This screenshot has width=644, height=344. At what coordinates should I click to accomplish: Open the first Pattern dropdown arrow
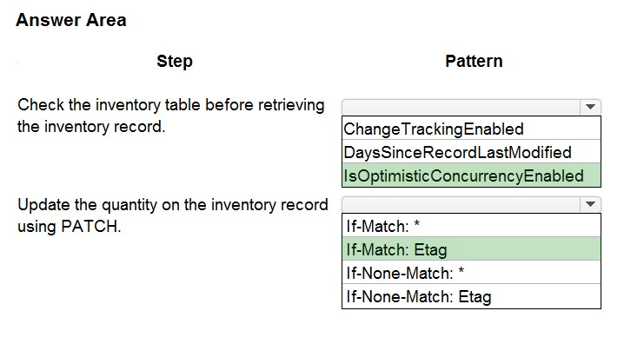click(x=591, y=107)
